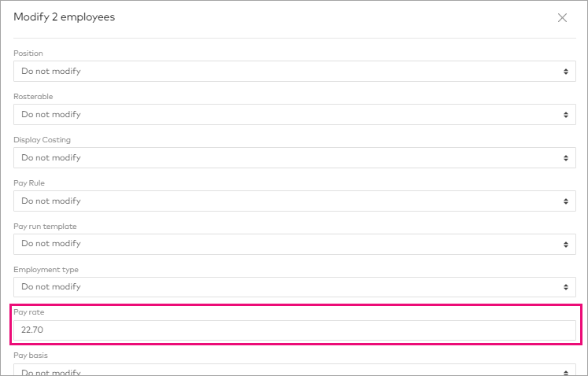Open the Display Costing dropdown

pos(294,158)
